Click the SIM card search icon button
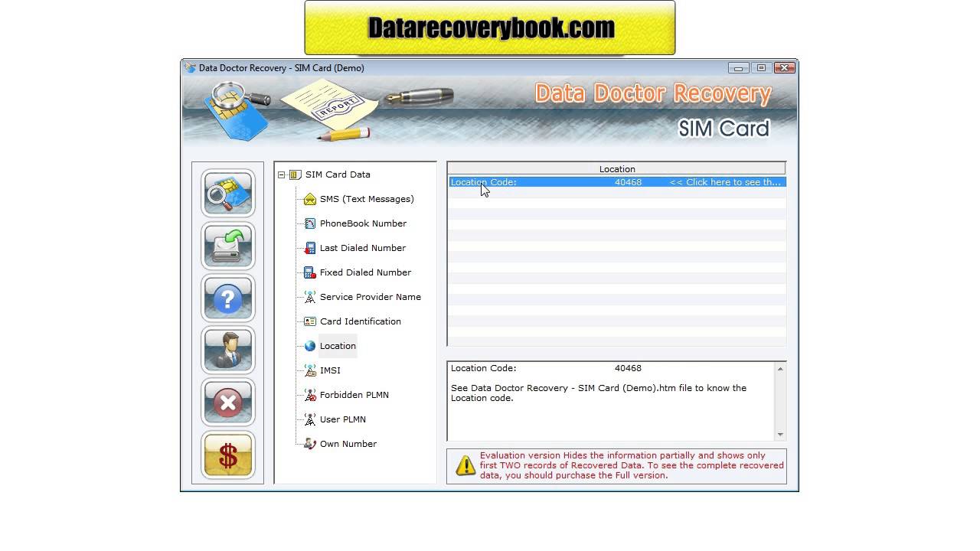Image resolution: width=980 pixels, height=551 pixels. (x=227, y=194)
